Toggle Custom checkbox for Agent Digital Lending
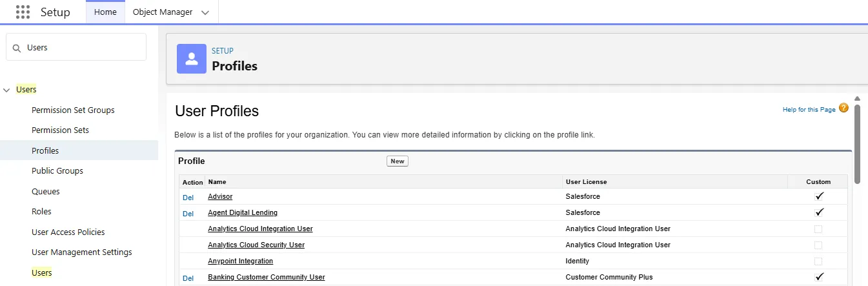 (819, 212)
